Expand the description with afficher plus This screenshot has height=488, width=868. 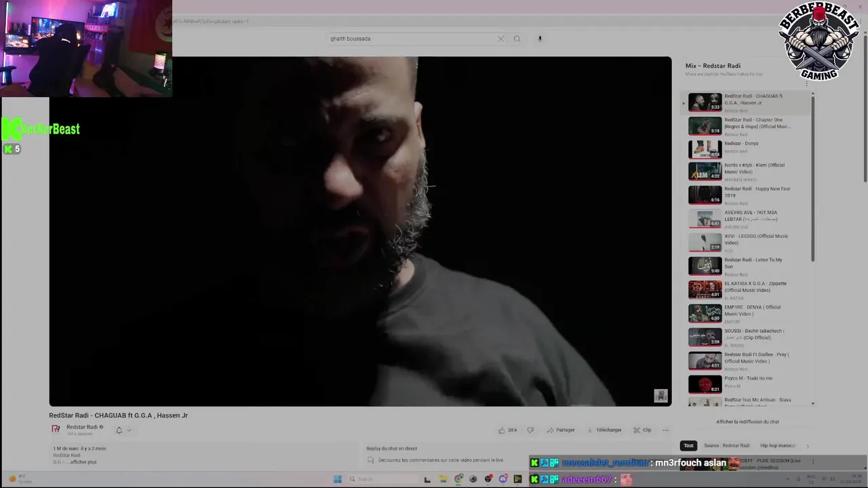(83, 462)
